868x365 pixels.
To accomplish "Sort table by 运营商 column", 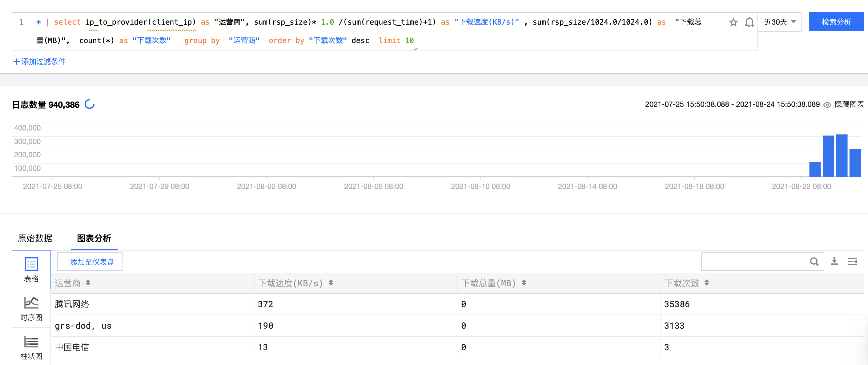I will (88, 283).
